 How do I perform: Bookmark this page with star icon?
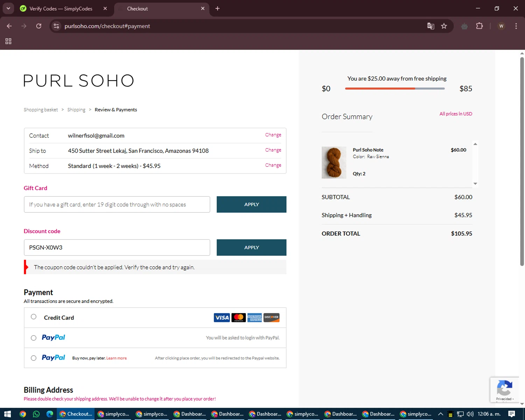tap(444, 26)
